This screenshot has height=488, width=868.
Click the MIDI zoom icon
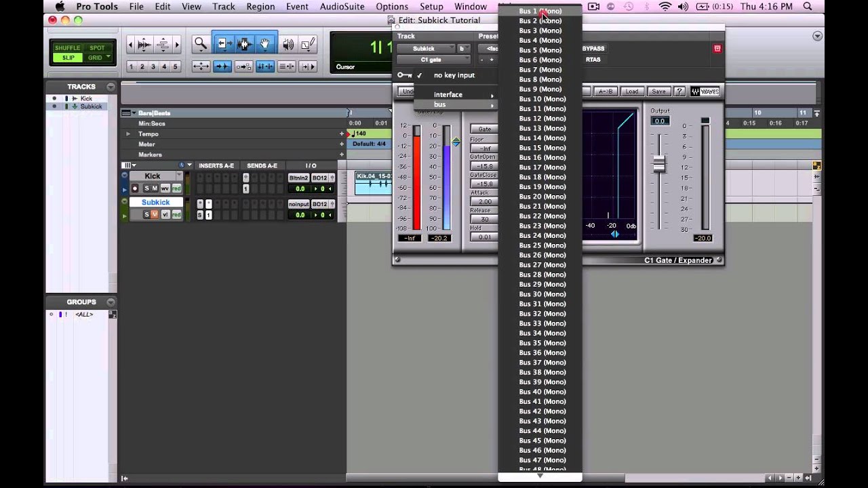[163, 45]
